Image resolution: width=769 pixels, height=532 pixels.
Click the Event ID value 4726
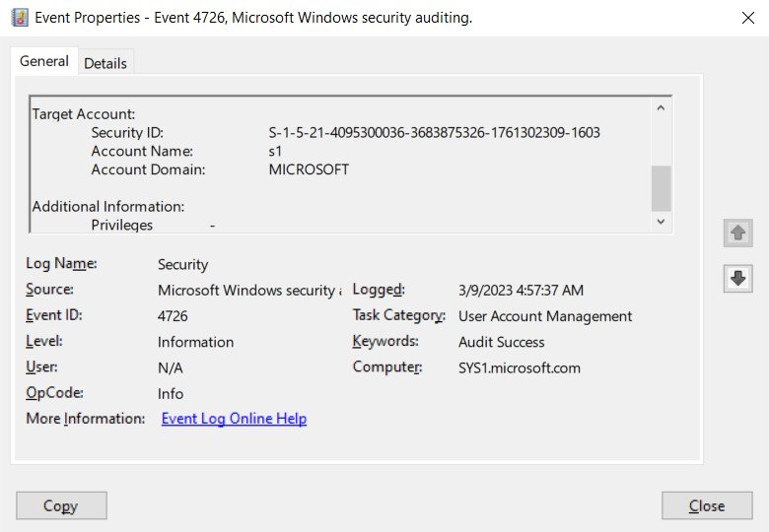click(x=173, y=316)
